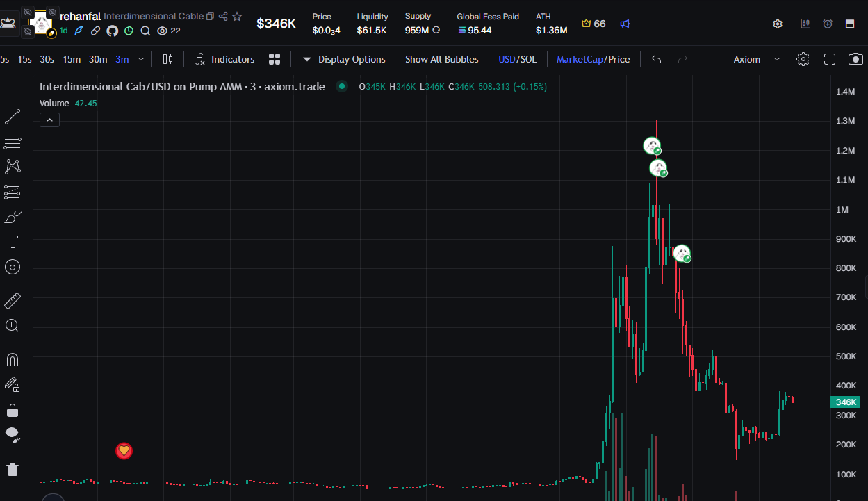Toggle stay-in-drawing-mode pencil lock
This screenshot has height=501, width=868.
13,384
